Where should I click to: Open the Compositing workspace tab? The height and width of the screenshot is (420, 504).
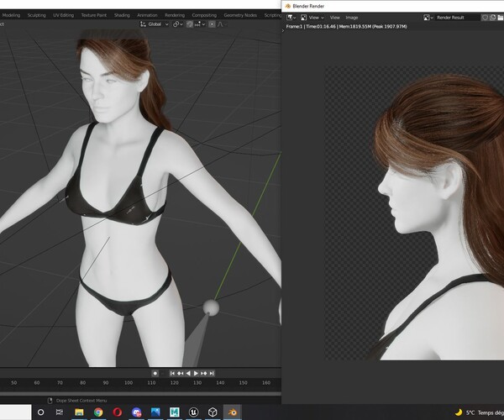coord(204,15)
